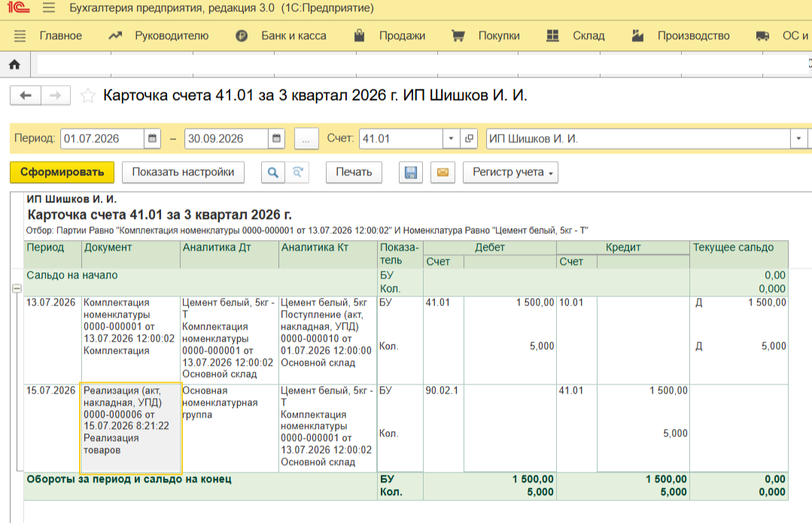Open the Покупки section

point(499,35)
